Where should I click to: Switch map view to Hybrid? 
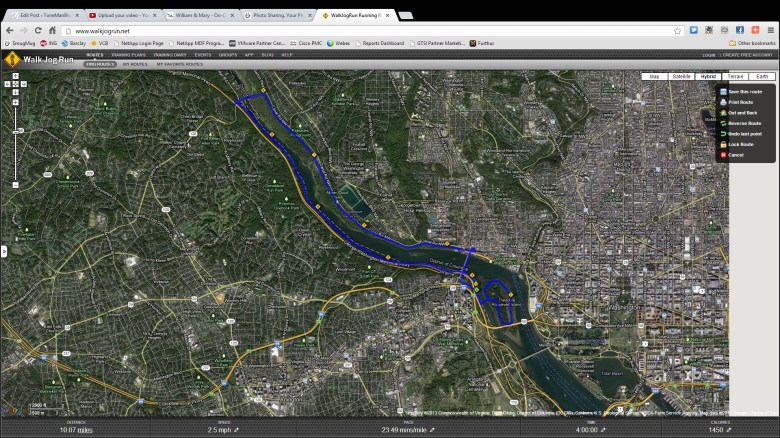[708, 76]
